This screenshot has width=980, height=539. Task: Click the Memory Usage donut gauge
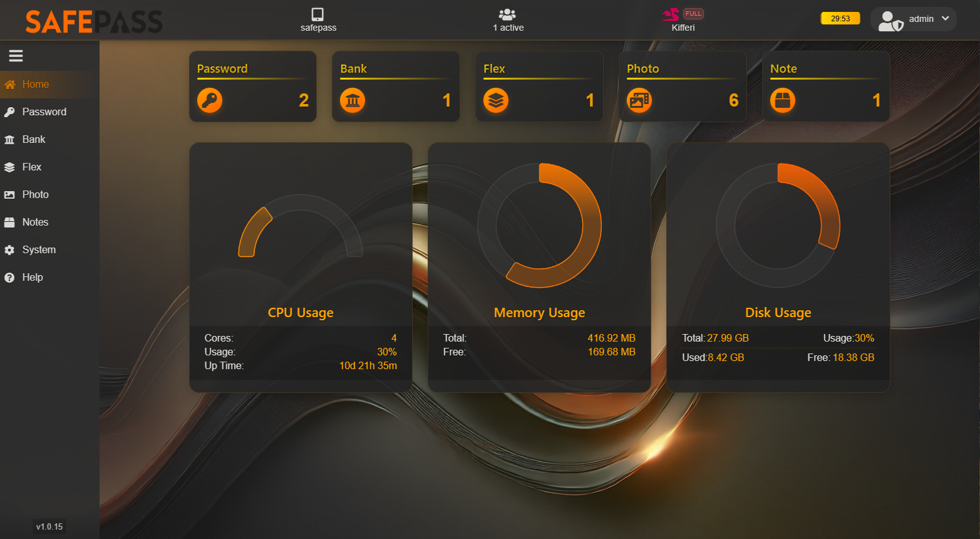click(539, 226)
